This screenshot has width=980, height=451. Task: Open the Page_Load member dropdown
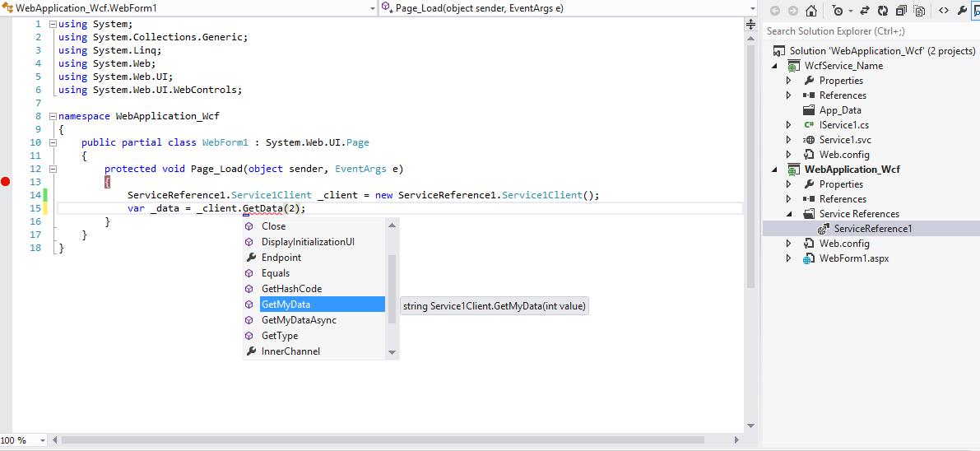(x=753, y=8)
